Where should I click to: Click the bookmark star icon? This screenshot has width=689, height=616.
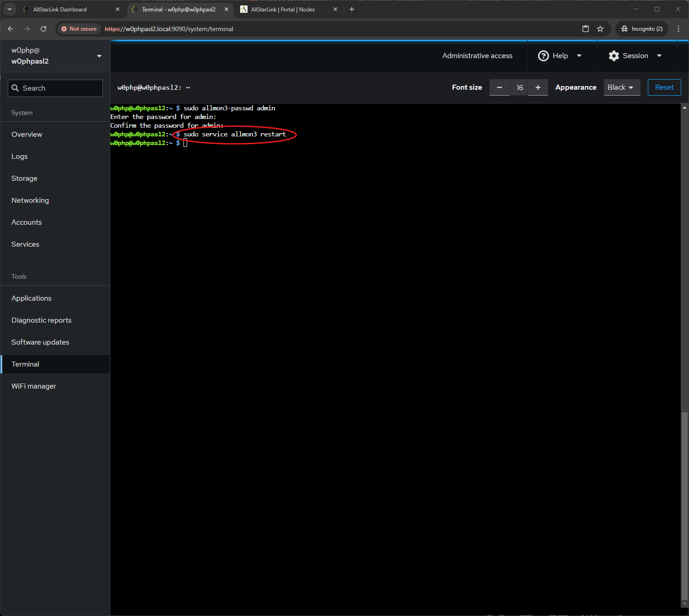coord(600,29)
